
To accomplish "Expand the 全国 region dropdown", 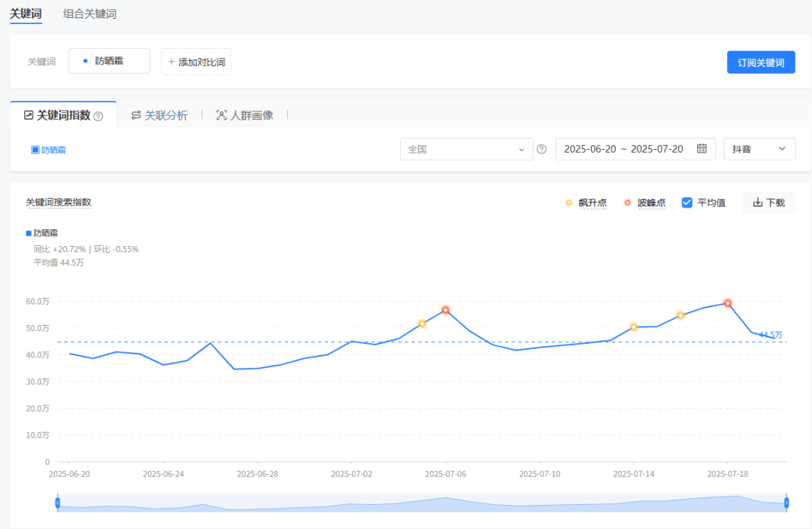I will [x=466, y=149].
